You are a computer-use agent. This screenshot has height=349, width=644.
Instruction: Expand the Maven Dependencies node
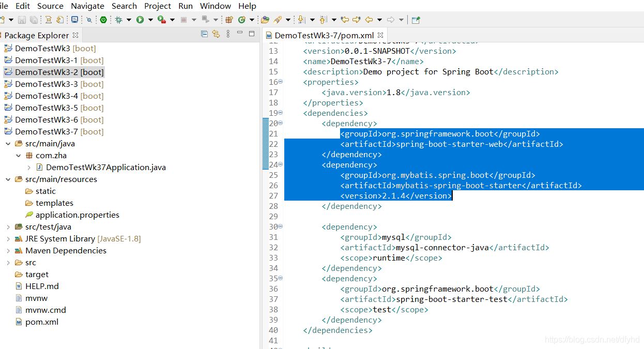(x=8, y=251)
